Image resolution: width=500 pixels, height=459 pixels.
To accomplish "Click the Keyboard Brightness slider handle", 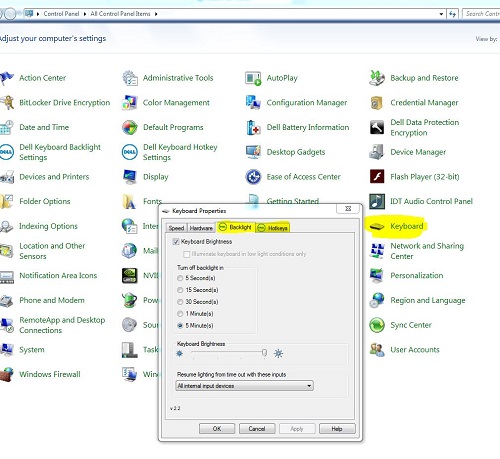I will pos(264,353).
